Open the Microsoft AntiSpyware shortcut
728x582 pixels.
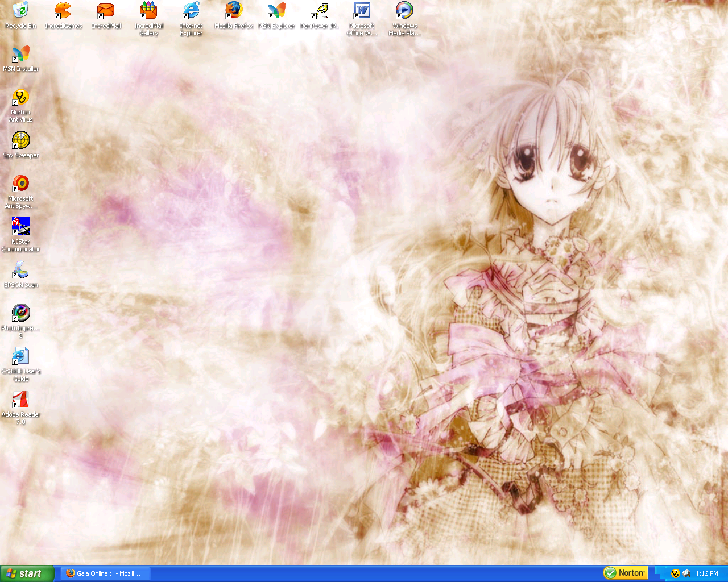pos(20,192)
